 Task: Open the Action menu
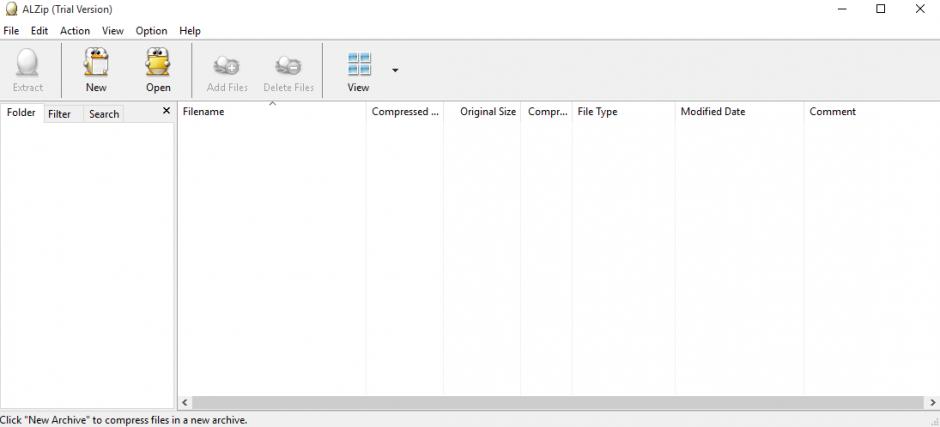tap(75, 31)
